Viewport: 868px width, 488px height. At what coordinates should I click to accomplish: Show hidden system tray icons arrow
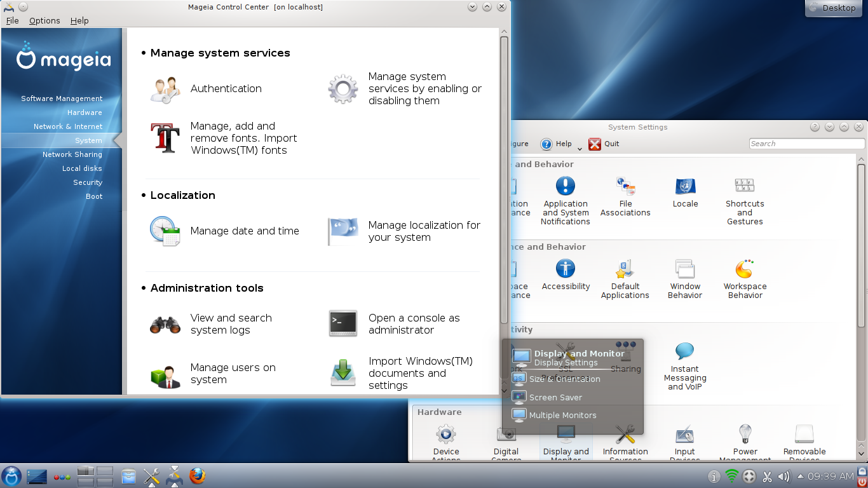pos(800,476)
